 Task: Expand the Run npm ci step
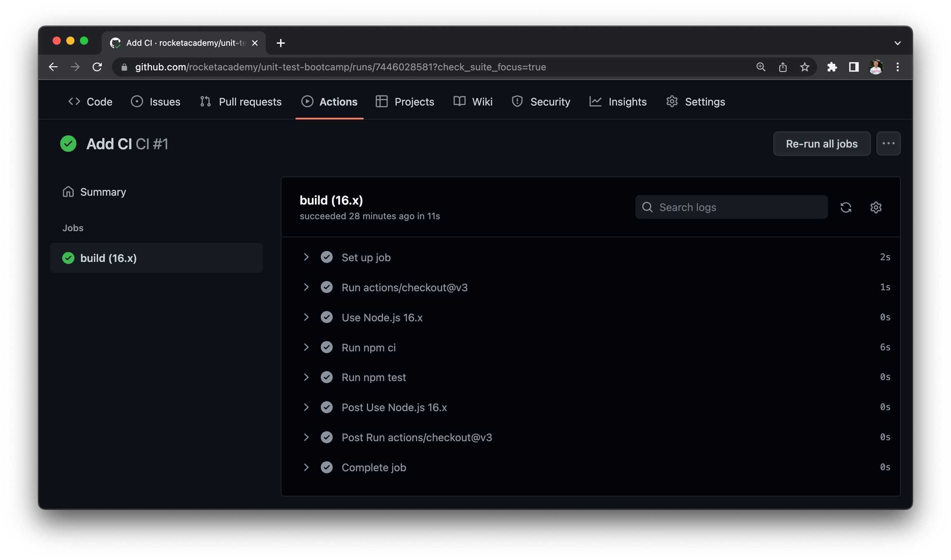(306, 347)
